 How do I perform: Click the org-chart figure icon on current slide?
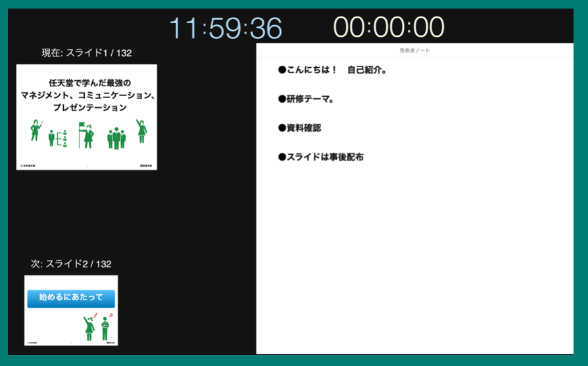pyautogui.click(x=58, y=138)
